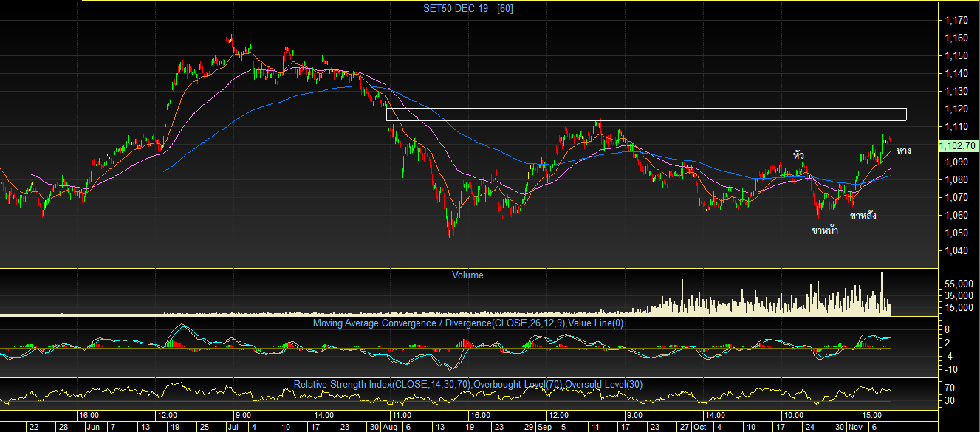This screenshot has width=980, height=432.
Task: Click the Thai annotation หัว on the chart
Action: coord(798,155)
